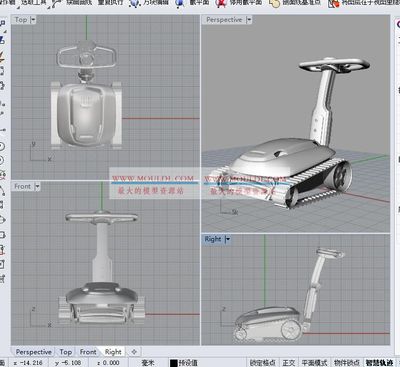Click the z 0.000 coordinate readout
This screenshot has width=400, height=367.
108,363
